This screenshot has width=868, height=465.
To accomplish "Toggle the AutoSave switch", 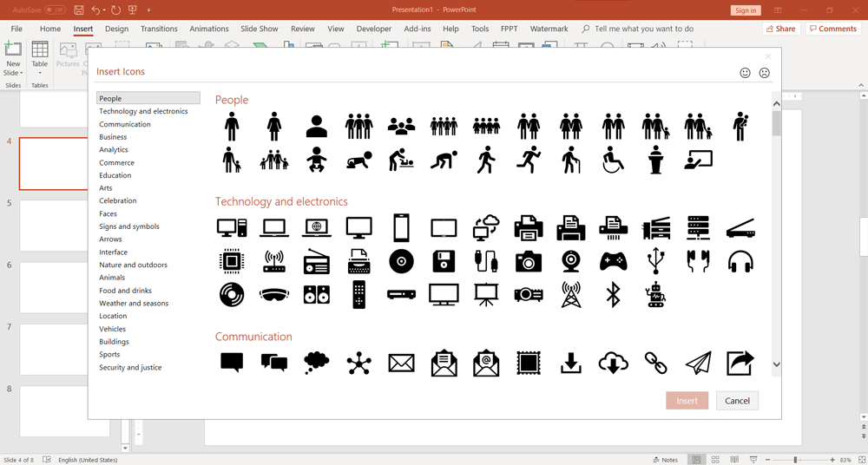I will click(x=55, y=10).
